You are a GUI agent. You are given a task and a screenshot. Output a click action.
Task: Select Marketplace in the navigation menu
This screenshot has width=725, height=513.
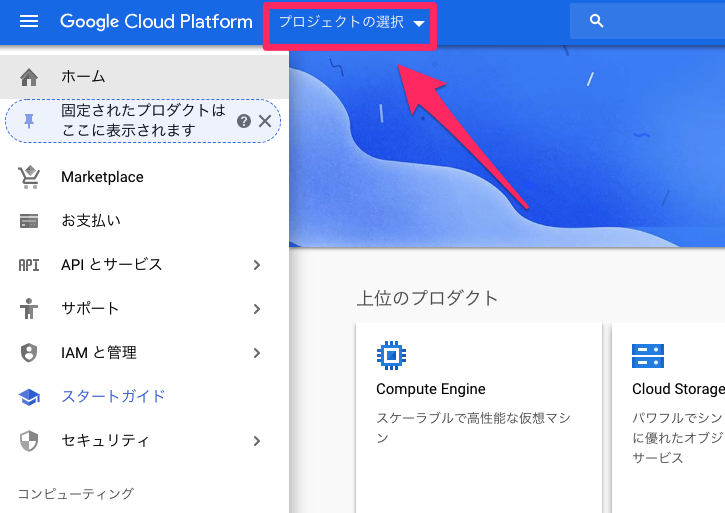(102, 177)
